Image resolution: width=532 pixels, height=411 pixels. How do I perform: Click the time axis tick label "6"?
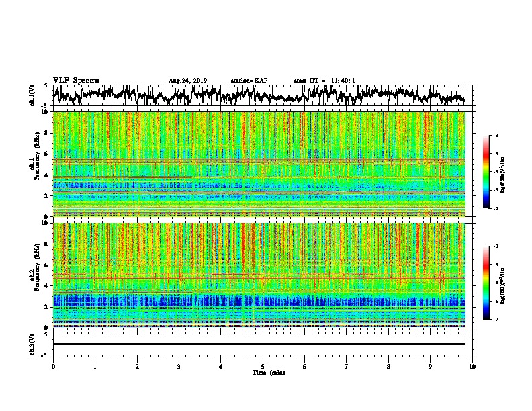304,367
